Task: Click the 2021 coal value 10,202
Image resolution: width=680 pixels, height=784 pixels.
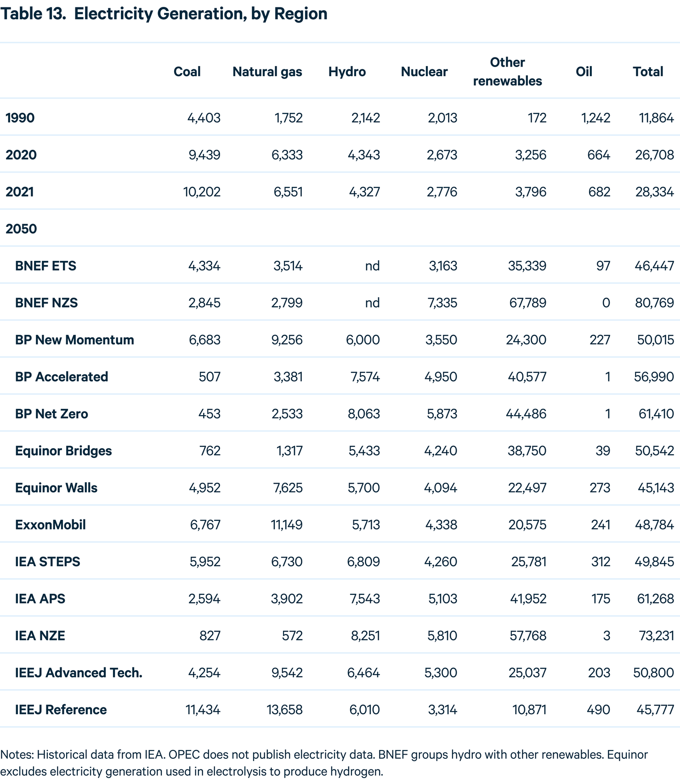Action: (202, 192)
